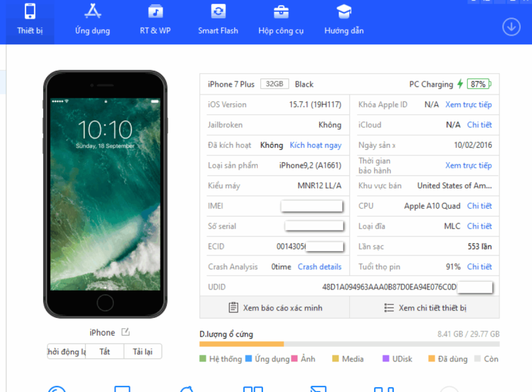
Task: Click Xem trực tiếp beside Khóa Apple ID
Action: click(469, 105)
